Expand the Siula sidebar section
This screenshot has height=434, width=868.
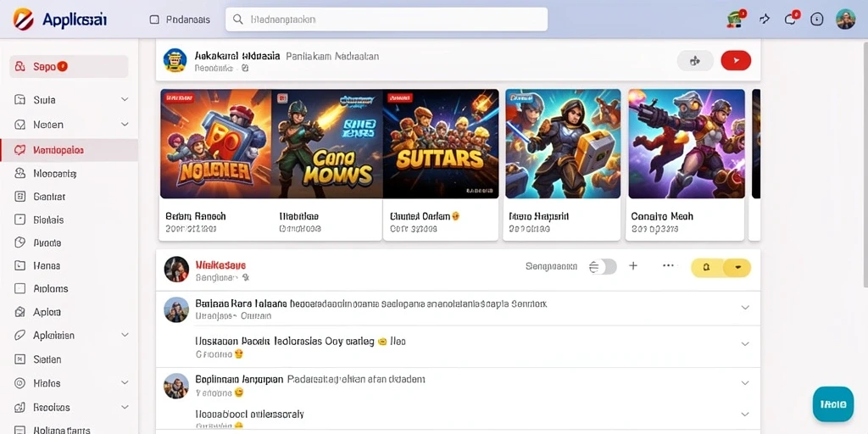[x=125, y=99]
